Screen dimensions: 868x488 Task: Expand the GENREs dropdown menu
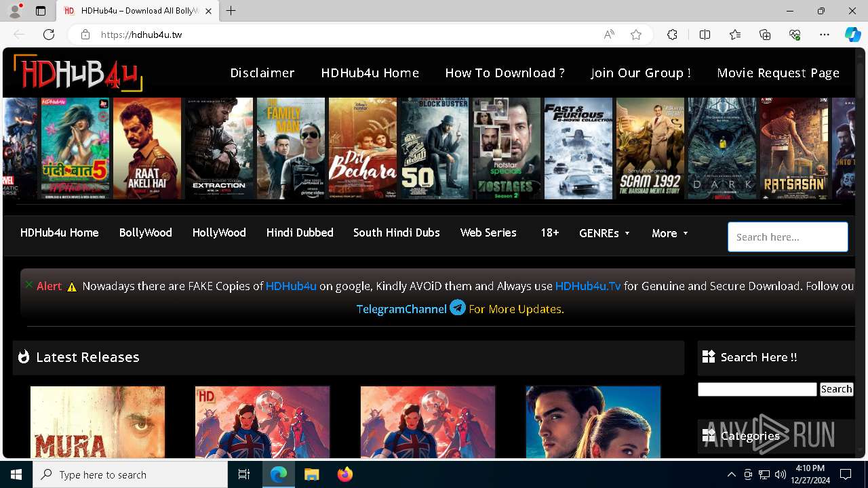click(604, 233)
